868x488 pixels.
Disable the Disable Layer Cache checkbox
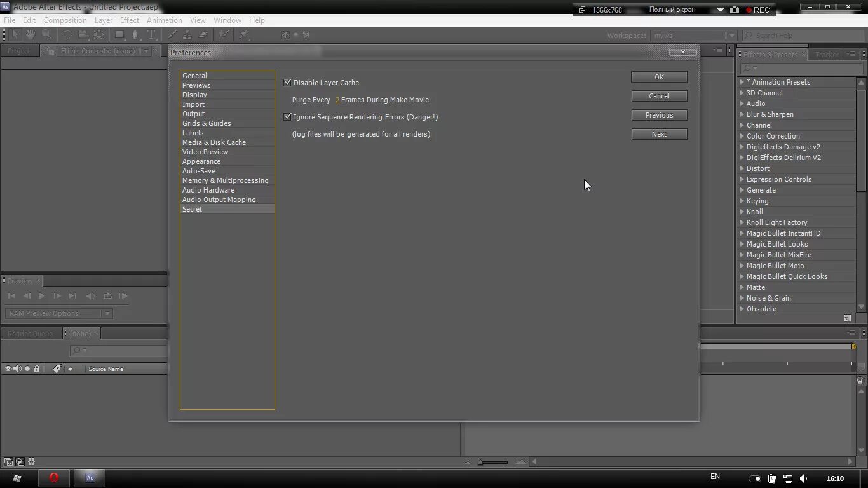(x=287, y=82)
